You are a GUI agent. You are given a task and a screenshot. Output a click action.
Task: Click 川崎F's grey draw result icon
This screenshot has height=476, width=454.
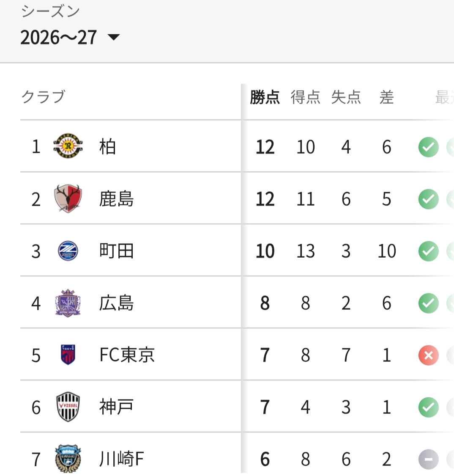428,459
